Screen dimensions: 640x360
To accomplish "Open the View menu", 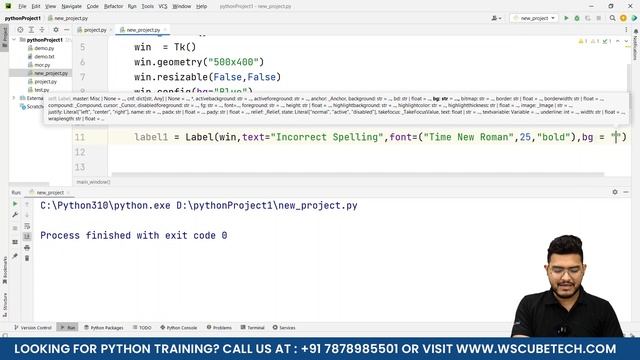I will [x=51, y=6].
